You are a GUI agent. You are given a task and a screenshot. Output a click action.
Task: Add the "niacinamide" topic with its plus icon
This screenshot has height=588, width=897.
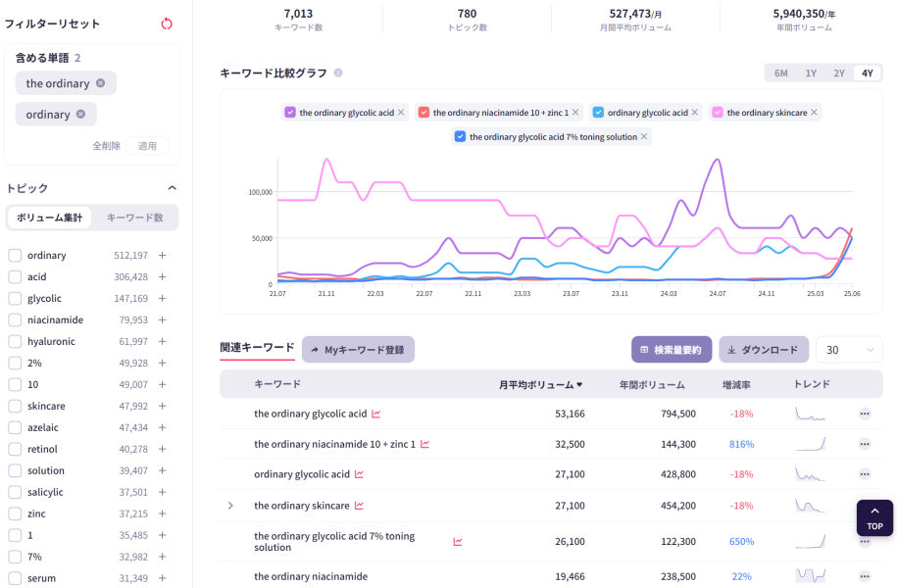point(163,319)
